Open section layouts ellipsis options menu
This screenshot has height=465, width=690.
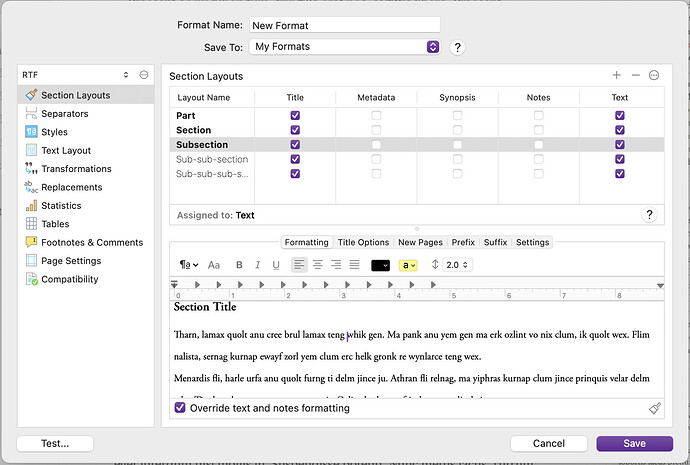click(x=654, y=75)
